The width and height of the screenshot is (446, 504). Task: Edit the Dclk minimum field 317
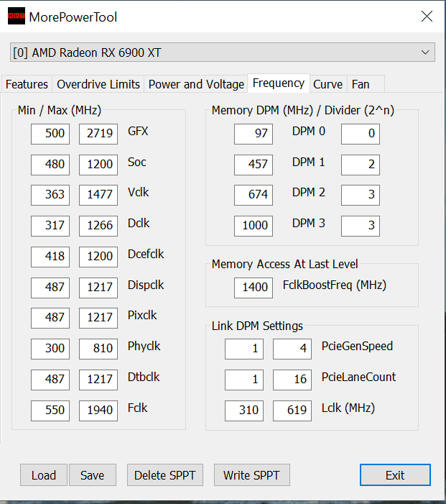tap(50, 226)
